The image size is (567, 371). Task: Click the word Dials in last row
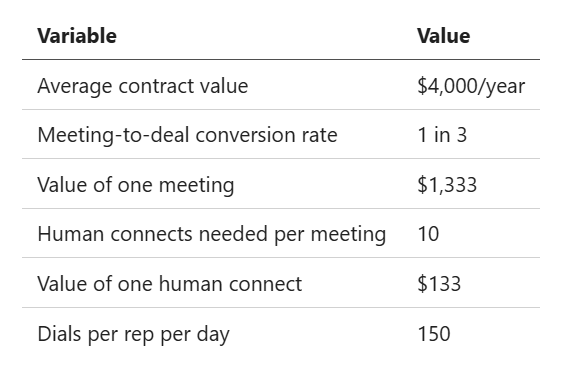coord(60,334)
